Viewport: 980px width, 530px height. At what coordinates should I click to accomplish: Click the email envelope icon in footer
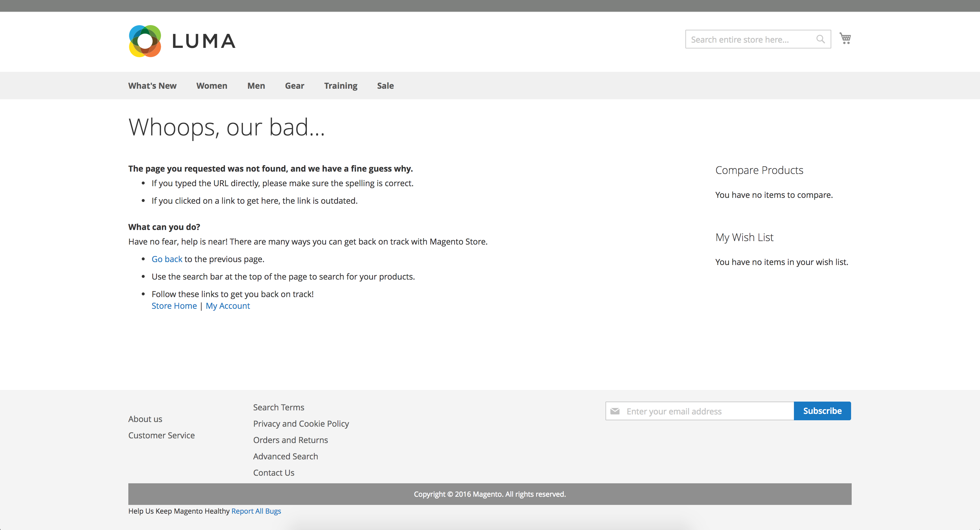pyautogui.click(x=615, y=411)
